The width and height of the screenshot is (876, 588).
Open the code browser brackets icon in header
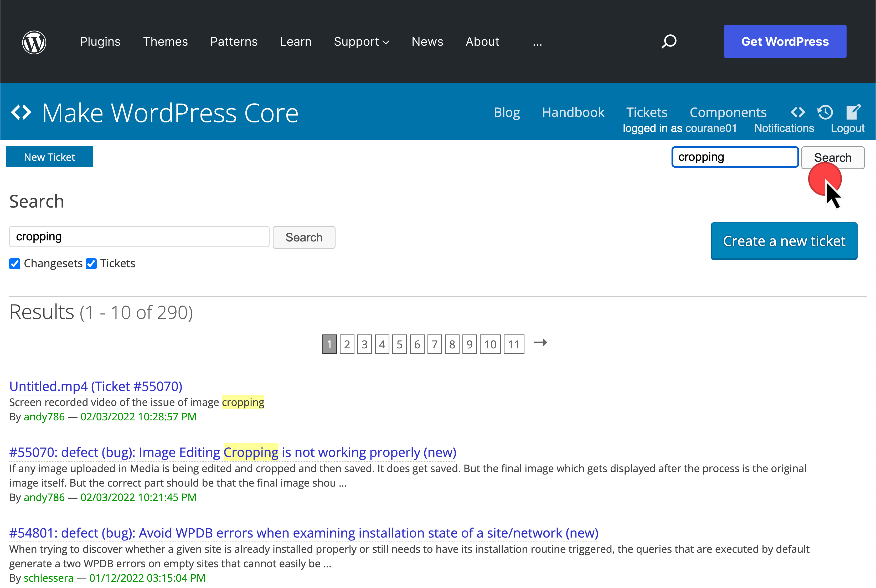click(x=798, y=112)
